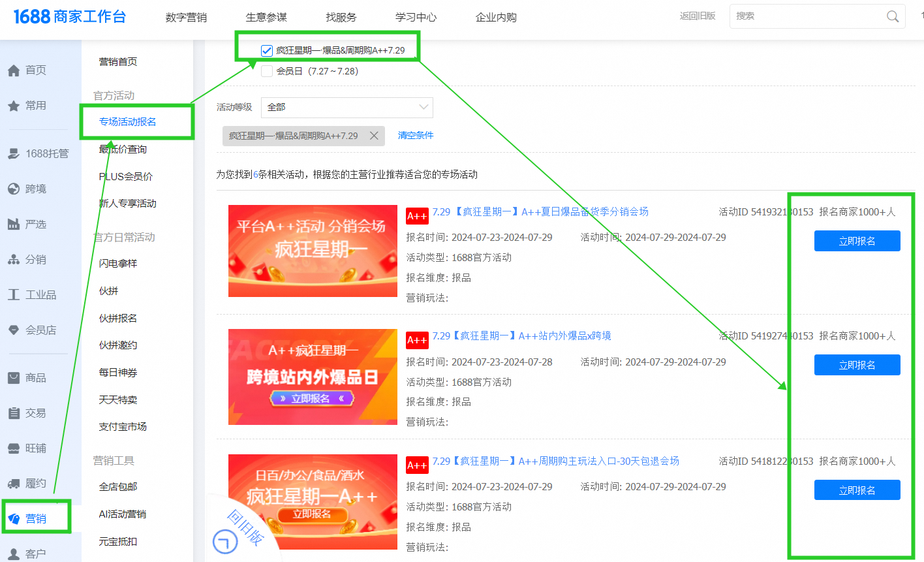Expand the 活动等级 dropdown
924x562 pixels.
pos(346,107)
